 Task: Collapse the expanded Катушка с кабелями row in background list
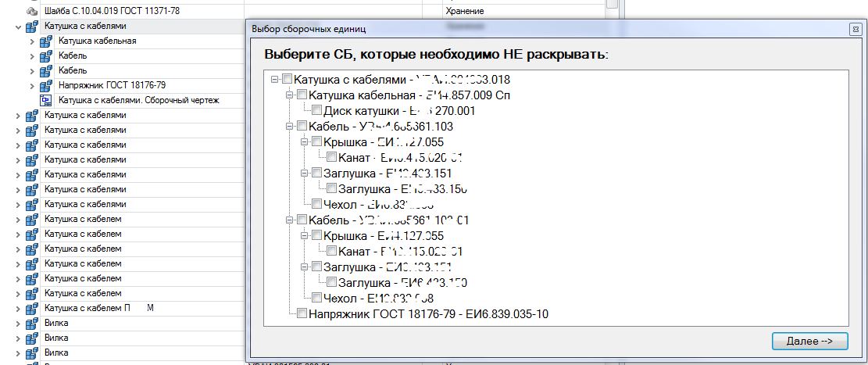(x=18, y=27)
